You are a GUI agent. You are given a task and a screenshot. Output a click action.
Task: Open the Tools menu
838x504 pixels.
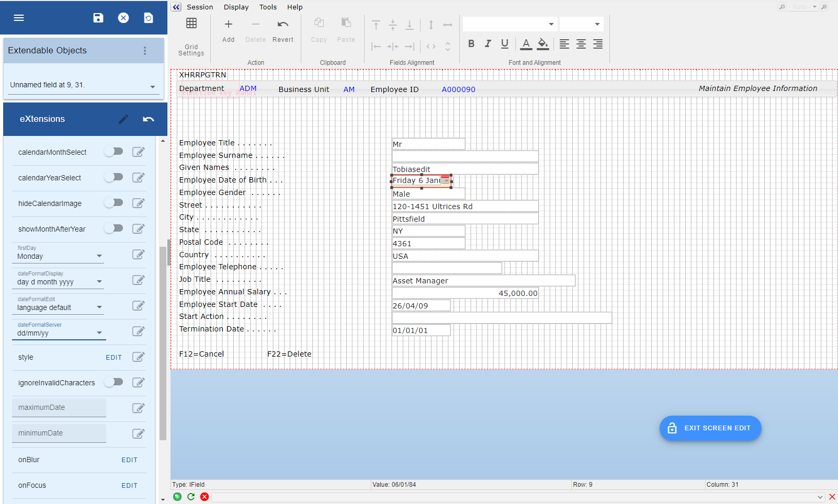pos(268,7)
